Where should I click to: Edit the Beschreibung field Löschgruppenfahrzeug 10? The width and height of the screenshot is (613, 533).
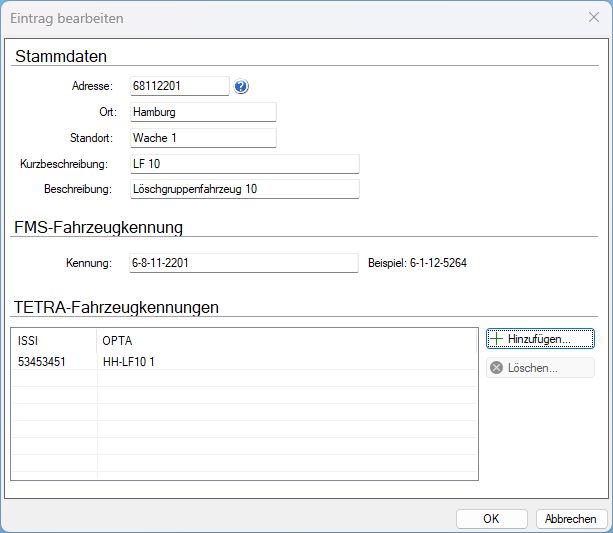(x=245, y=189)
